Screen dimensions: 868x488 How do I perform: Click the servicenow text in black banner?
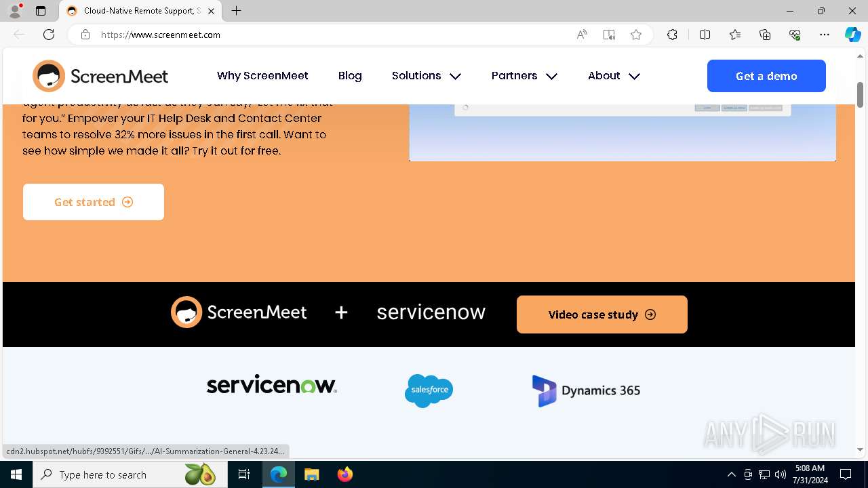(431, 312)
